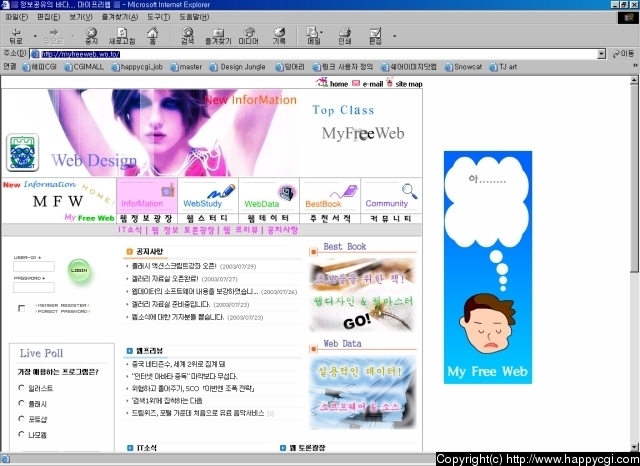640x466 pixels.
Task: Click the 2003 web contest badge
Action: [x=22, y=153]
